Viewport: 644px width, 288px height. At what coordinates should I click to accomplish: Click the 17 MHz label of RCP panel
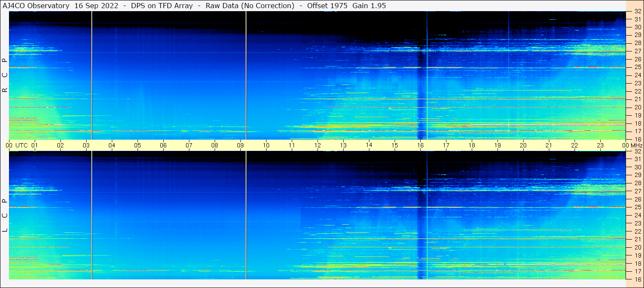(x=637, y=131)
